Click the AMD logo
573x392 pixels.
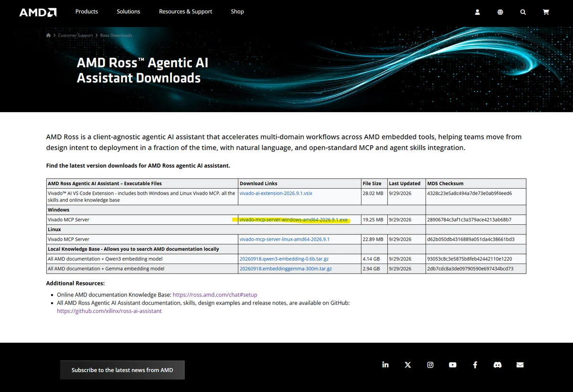pyautogui.click(x=38, y=12)
